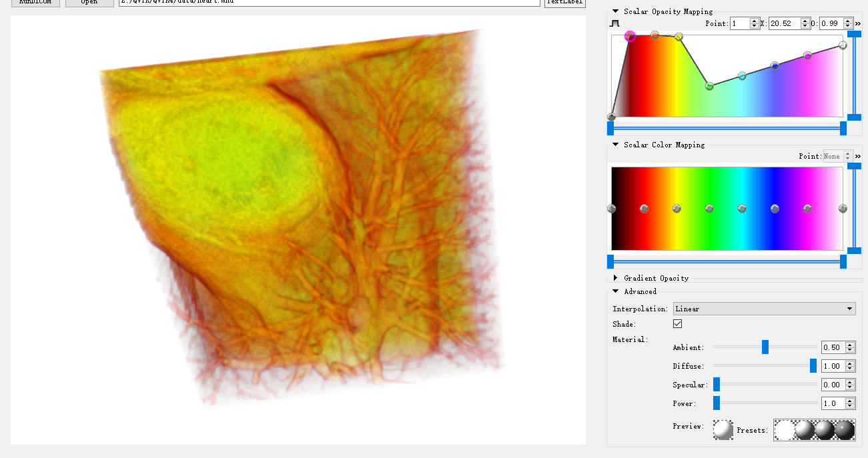Select the red color mapping node
The width and height of the screenshot is (868, 458).
[644, 209]
